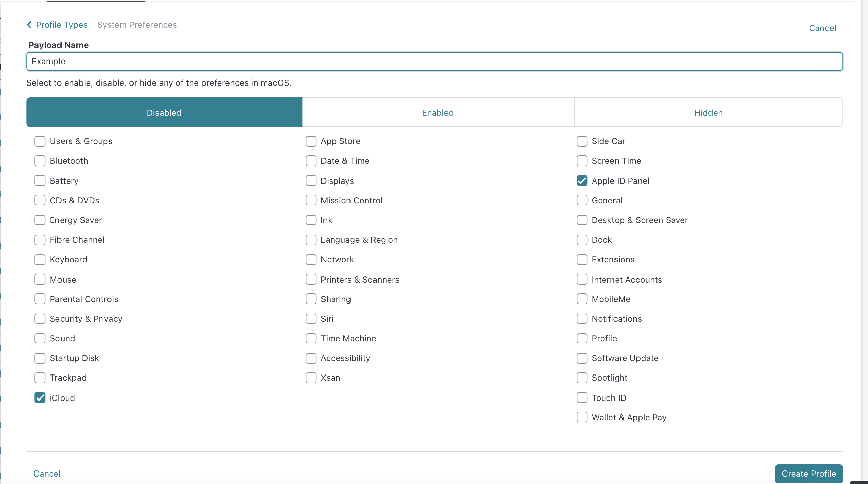Enable the CDs & DVDs checkbox
This screenshot has height=484, width=868.
40,200
